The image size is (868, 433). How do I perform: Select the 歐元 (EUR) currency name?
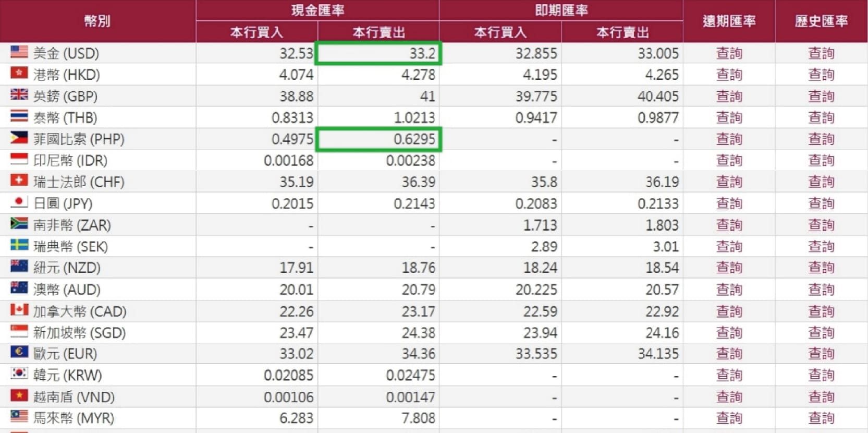[x=65, y=354]
